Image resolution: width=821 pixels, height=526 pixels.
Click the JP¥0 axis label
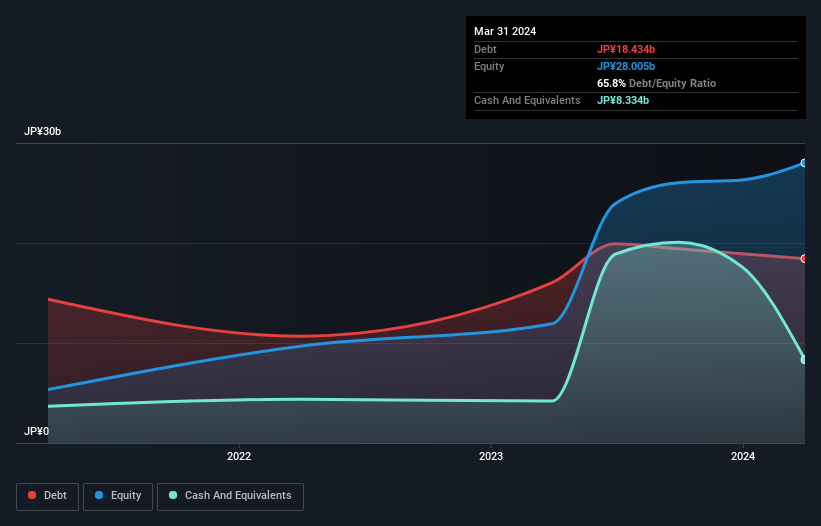tap(36, 431)
